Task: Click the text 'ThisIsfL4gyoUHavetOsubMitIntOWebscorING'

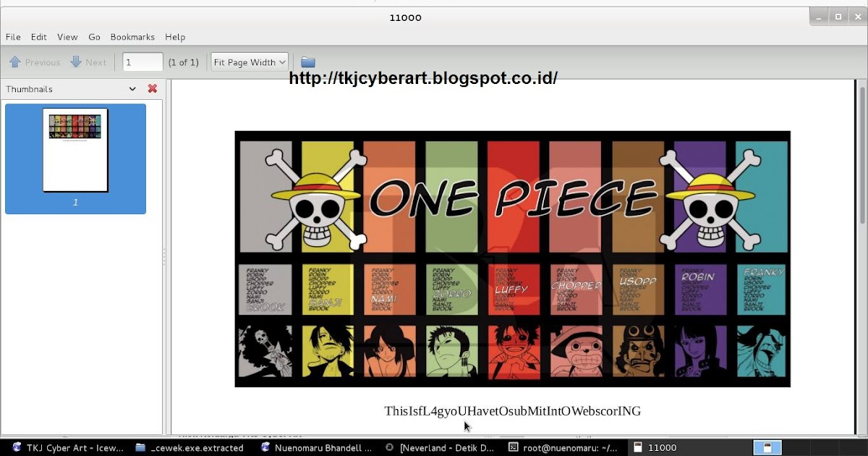Action: pos(512,411)
